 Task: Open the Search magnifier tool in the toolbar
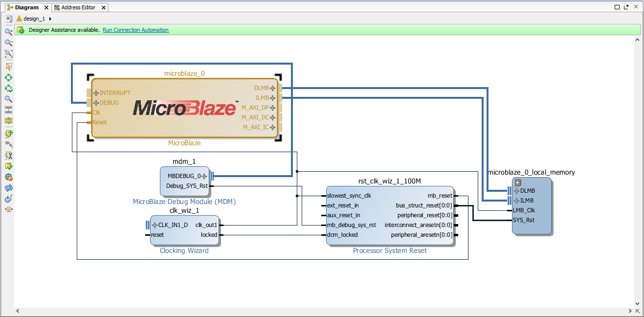click(8, 99)
